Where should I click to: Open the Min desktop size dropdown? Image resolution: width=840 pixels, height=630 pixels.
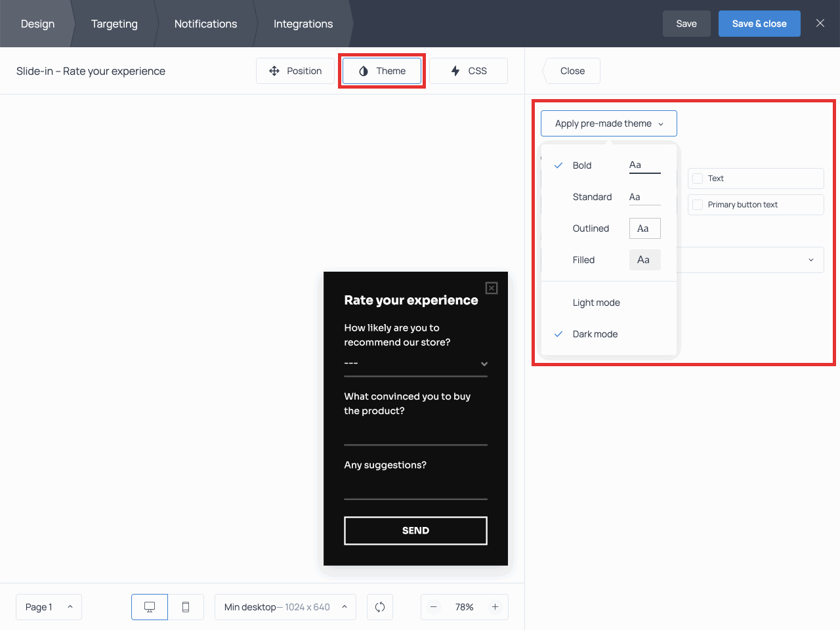coord(285,607)
